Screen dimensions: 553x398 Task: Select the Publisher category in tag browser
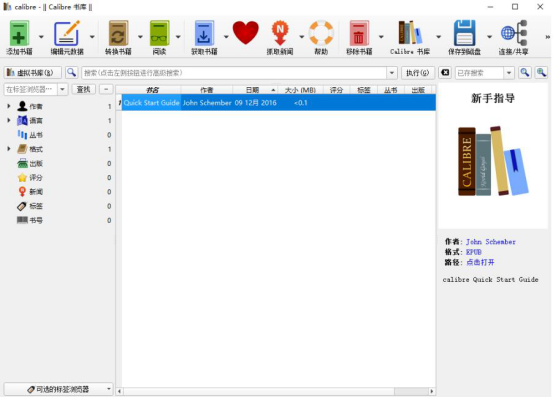tap(36, 164)
